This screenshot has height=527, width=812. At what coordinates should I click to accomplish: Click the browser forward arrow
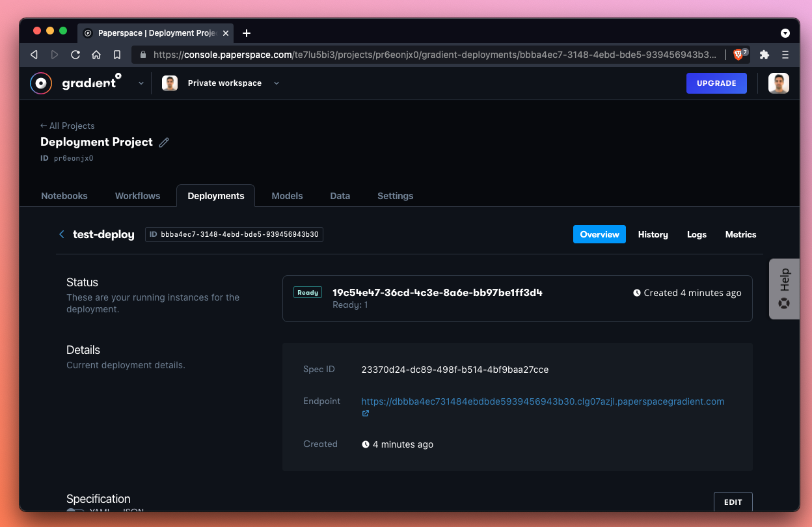point(55,55)
